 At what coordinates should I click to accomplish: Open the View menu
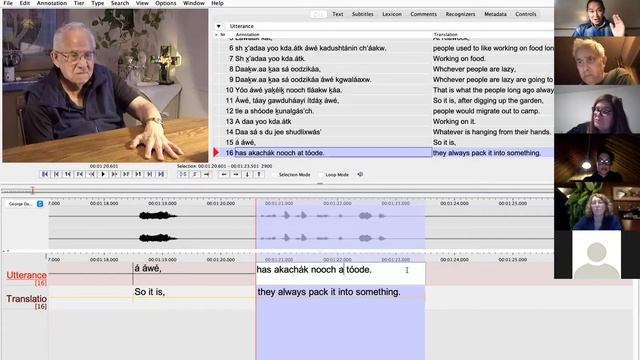tap(142, 3)
